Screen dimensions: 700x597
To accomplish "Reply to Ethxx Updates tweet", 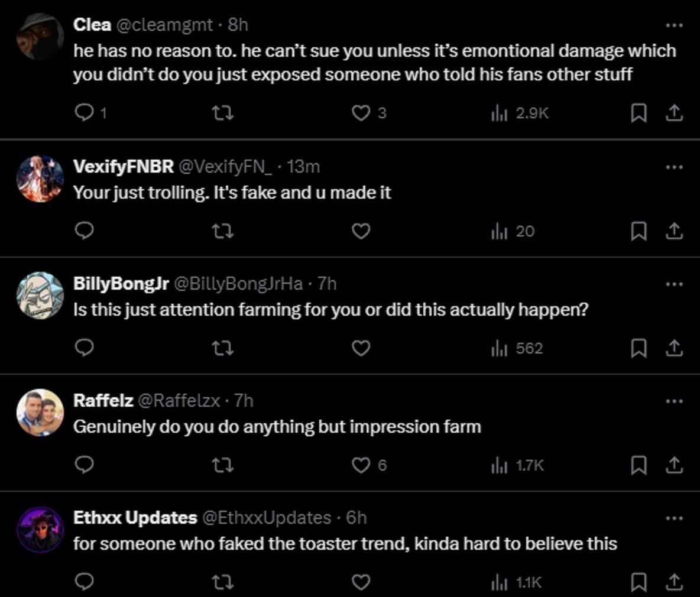I will click(85, 582).
